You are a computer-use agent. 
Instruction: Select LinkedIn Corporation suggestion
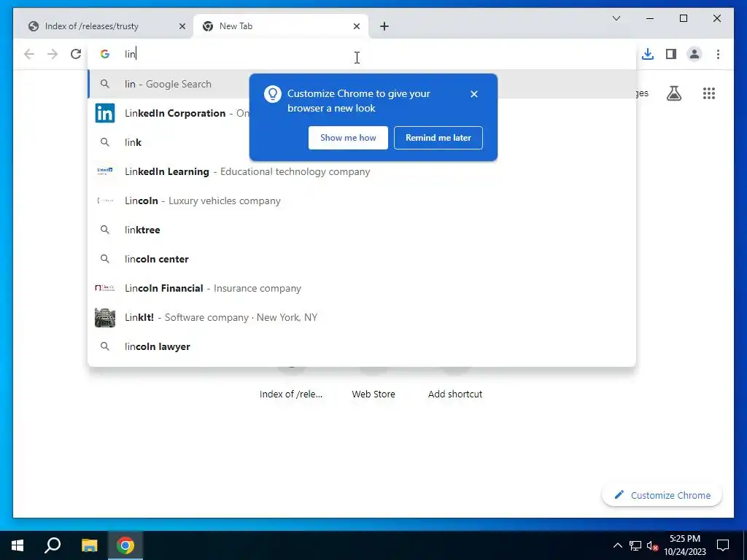362,113
